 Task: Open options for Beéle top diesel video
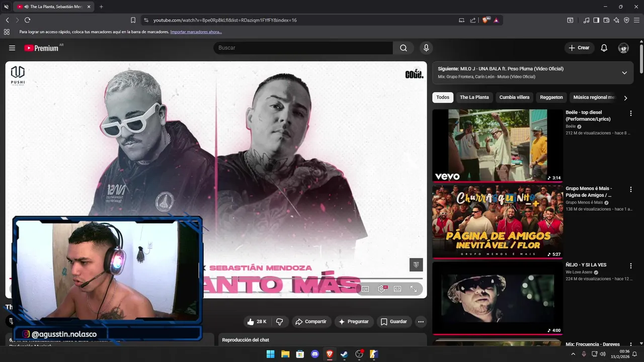click(x=630, y=114)
